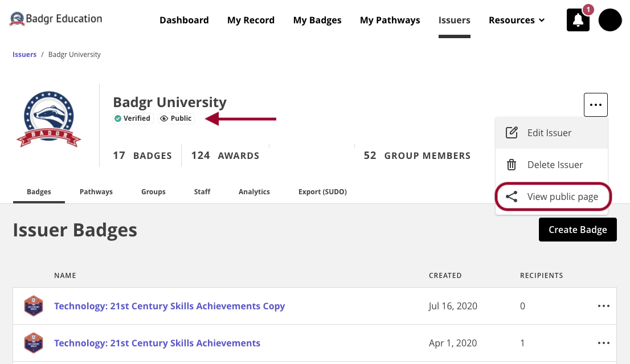Toggle the issuer three-dot options menu
The width and height of the screenshot is (630, 364).
[595, 105]
